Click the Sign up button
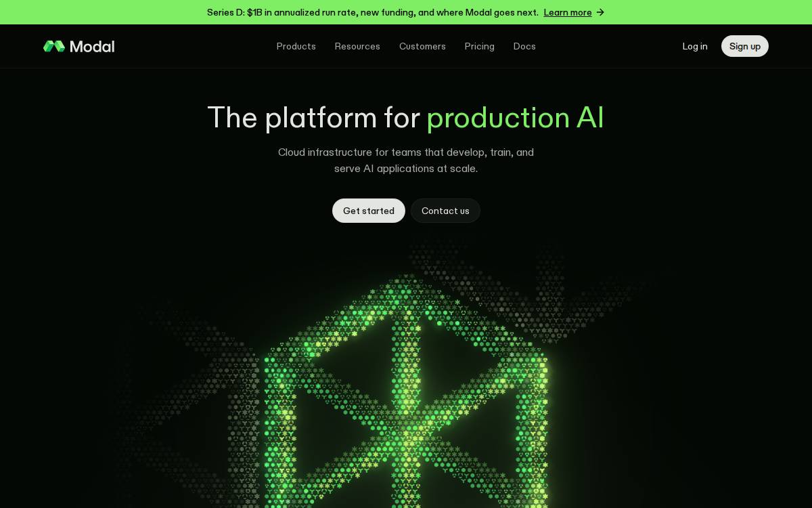 (745, 46)
